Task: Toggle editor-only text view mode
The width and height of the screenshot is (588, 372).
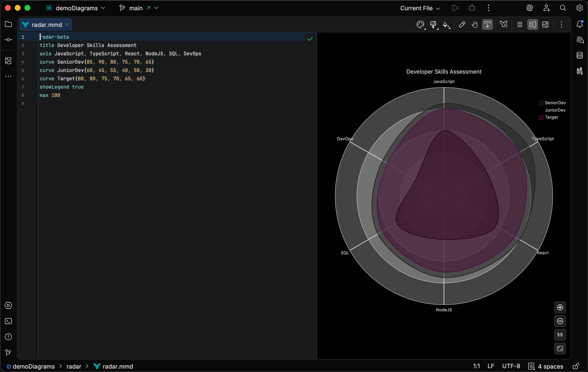Action: click(x=519, y=24)
